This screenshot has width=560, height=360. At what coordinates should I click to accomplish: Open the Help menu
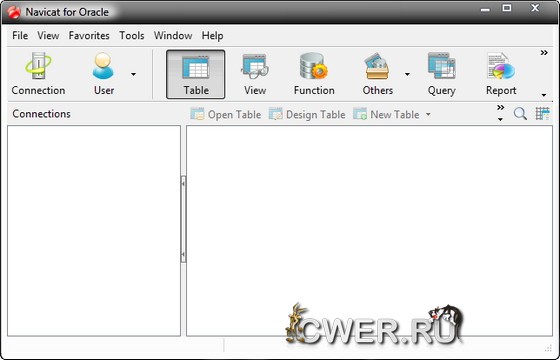click(x=212, y=36)
